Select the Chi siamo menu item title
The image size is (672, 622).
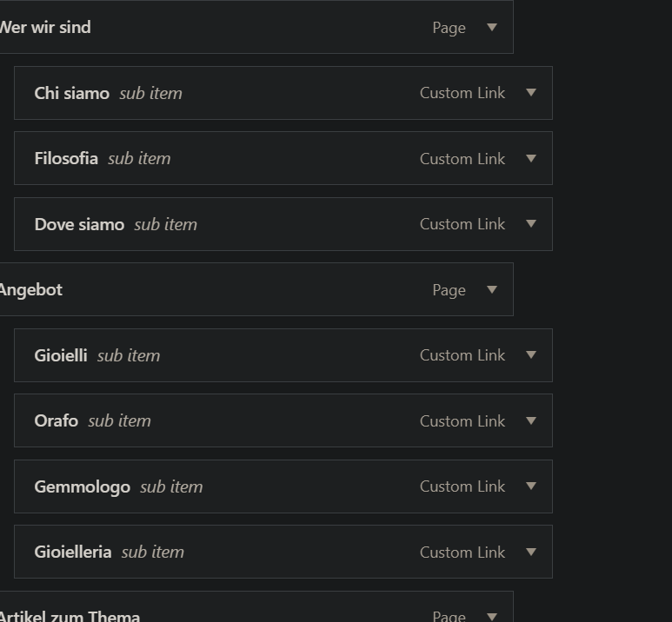pos(72,93)
